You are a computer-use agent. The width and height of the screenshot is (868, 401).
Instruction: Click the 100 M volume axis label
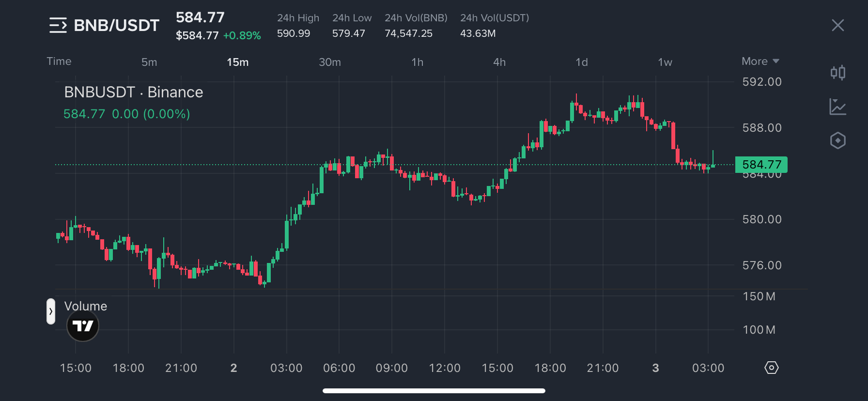pyautogui.click(x=759, y=330)
